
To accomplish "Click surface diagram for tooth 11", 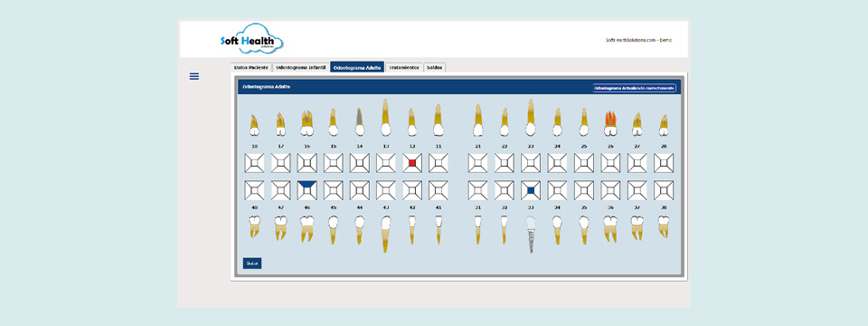I will coord(439,163).
